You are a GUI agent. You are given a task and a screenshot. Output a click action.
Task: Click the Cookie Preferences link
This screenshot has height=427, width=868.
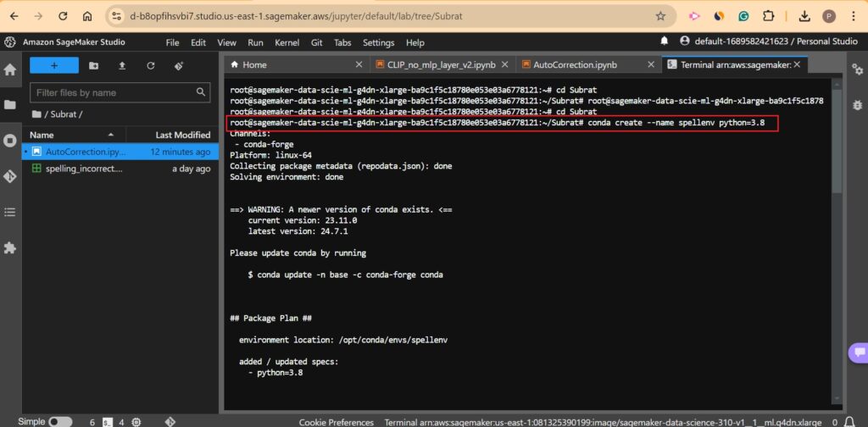[x=337, y=421]
